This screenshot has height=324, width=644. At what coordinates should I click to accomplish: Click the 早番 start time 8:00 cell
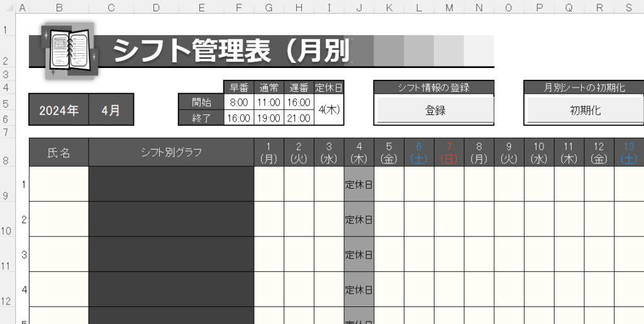(238, 102)
